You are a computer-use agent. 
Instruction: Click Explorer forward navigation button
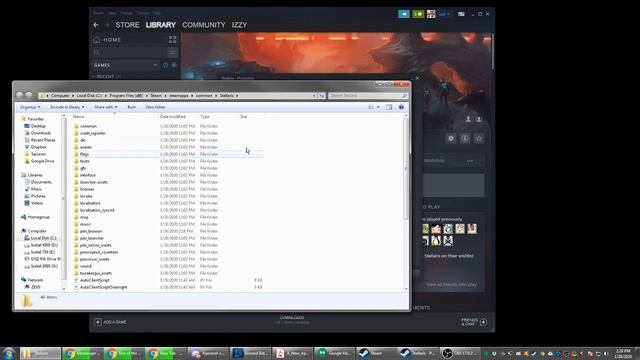pos(29,95)
